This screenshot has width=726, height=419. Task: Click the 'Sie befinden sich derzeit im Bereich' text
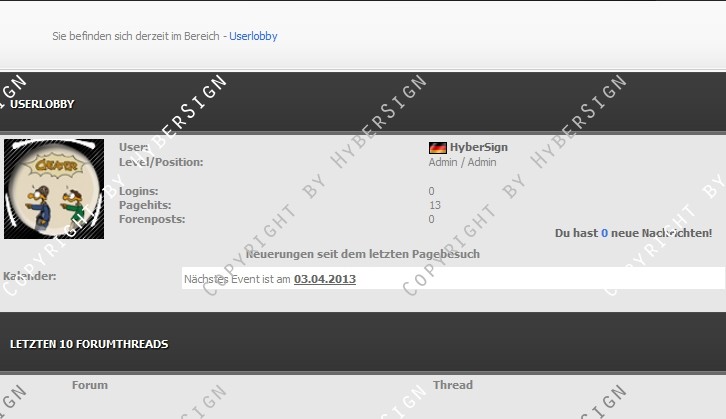pos(137,37)
